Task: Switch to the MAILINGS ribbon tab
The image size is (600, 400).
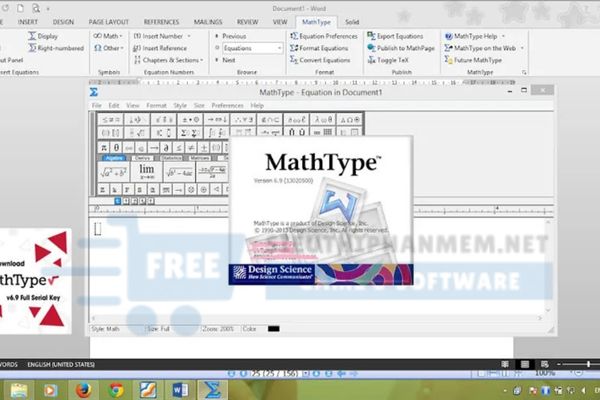Action: [x=208, y=22]
